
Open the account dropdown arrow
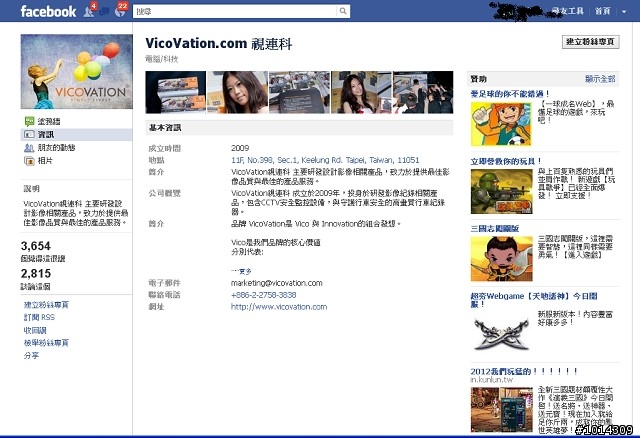[x=624, y=11]
